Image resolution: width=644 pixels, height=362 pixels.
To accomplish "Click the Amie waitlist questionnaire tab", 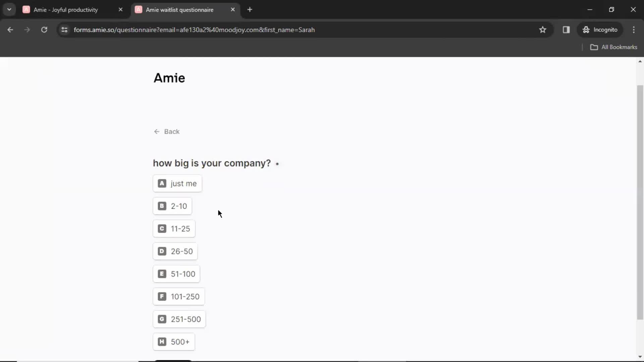I will click(x=179, y=10).
